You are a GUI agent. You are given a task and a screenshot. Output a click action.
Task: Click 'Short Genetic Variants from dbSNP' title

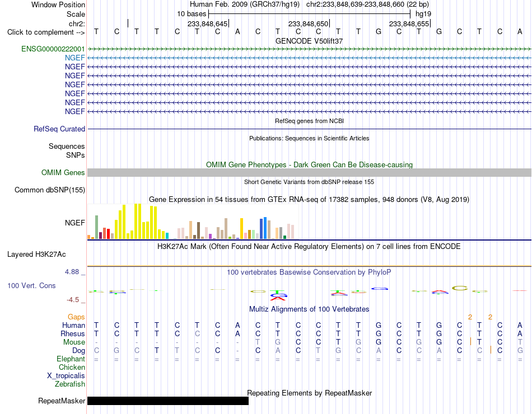click(x=309, y=182)
